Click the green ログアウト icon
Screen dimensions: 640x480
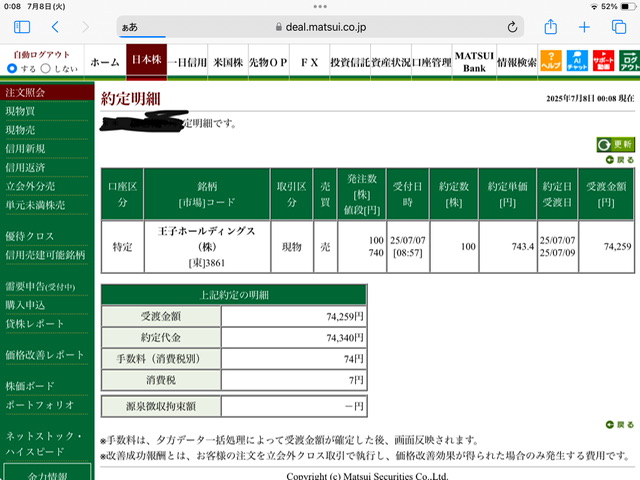(x=629, y=61)
